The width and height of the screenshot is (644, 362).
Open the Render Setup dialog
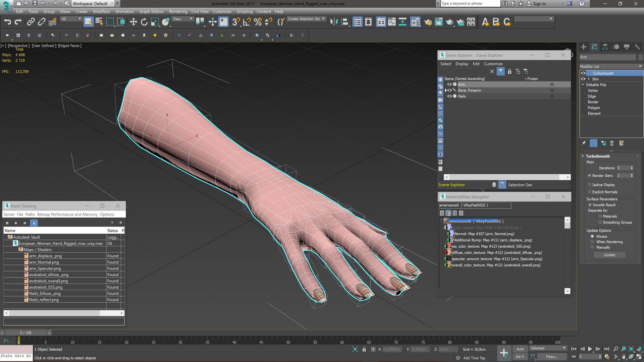(428, 22)
